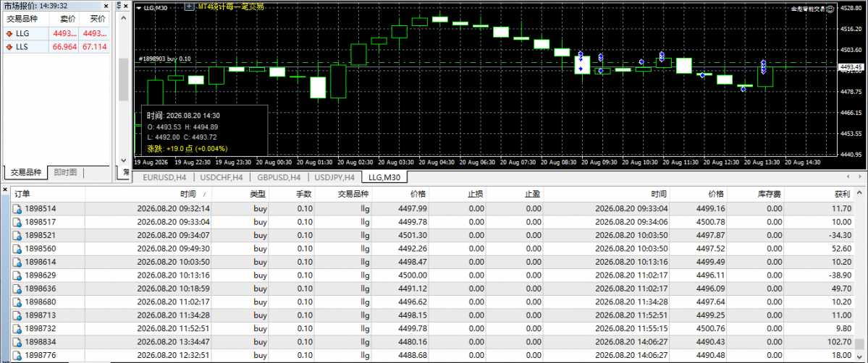The image size is (868, 363).
Task: Click the order icon for 1898713
Action: coord(17,315)
